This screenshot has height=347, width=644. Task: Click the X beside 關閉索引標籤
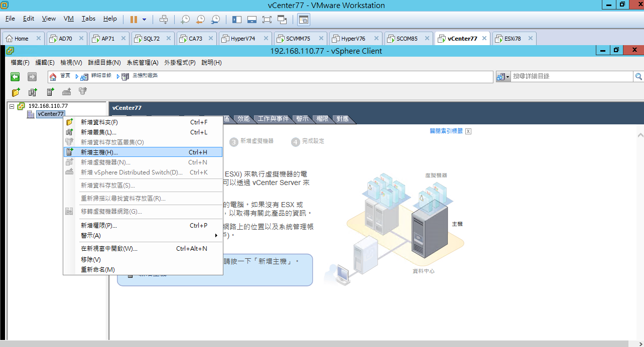point(468,131)
